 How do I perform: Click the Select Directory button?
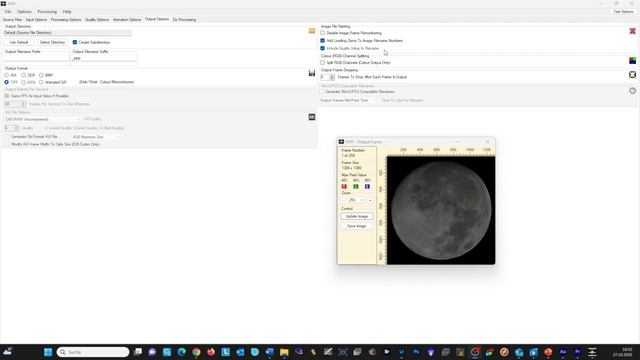[52, 42]
